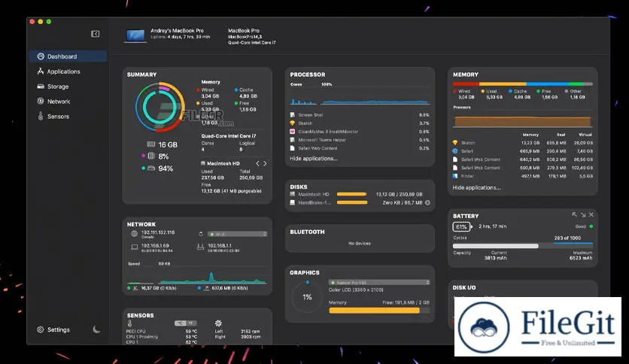Viewport: 629px width, 364px height.
Task: Select the 192.111.132.116 public IP text
Action: point(158,232)
